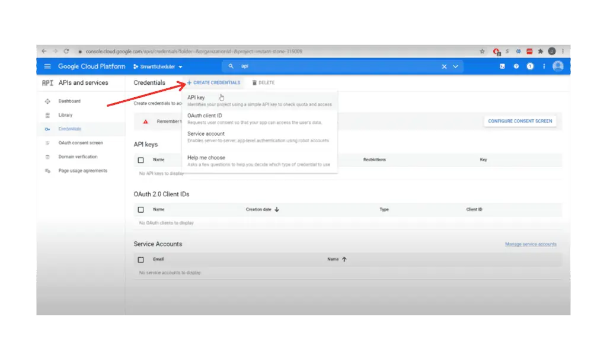Expand the search bar dropdown chevron

pyautogui.click(x=455, y=66)
